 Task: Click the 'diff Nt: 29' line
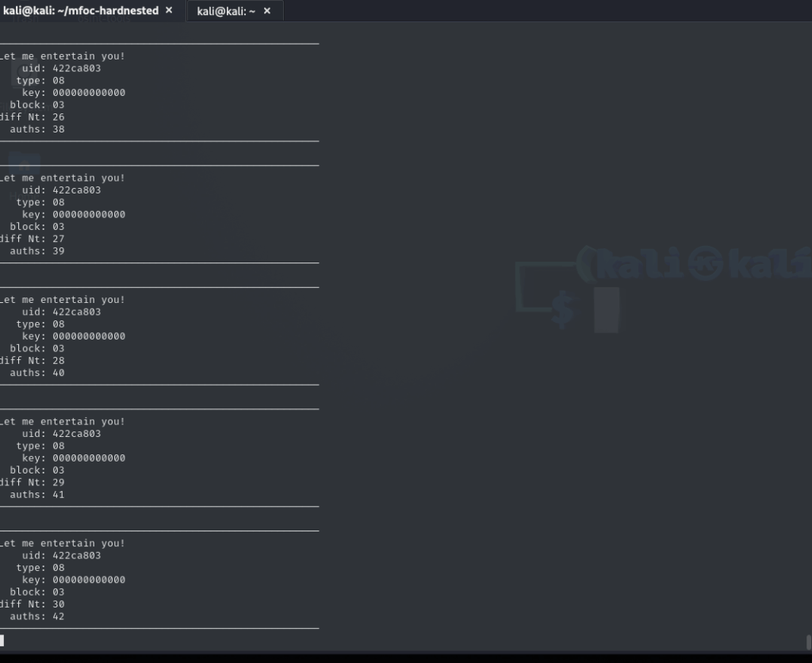click(33, 482)
